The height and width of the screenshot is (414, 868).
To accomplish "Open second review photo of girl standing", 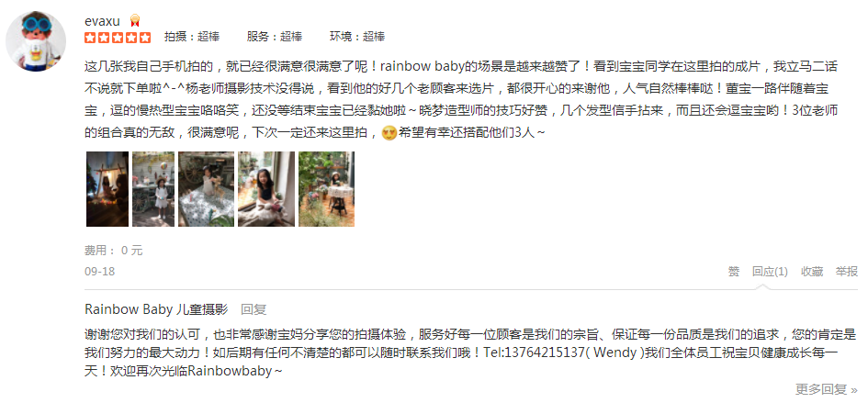I will (153, 189).
